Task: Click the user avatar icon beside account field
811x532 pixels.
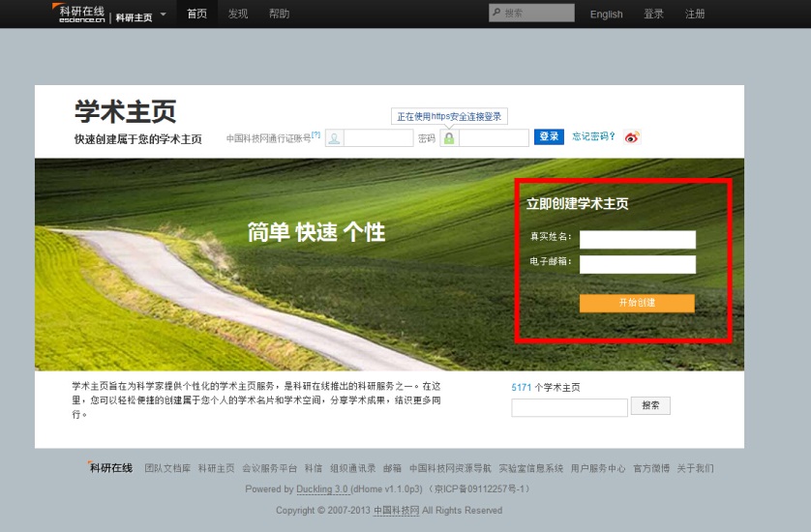Action: pos(334,138)
